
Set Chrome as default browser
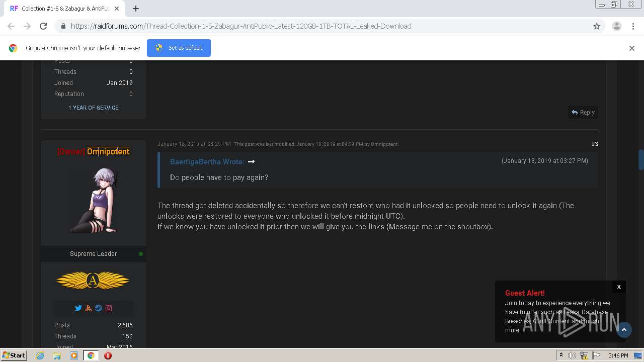coord(179,48)
